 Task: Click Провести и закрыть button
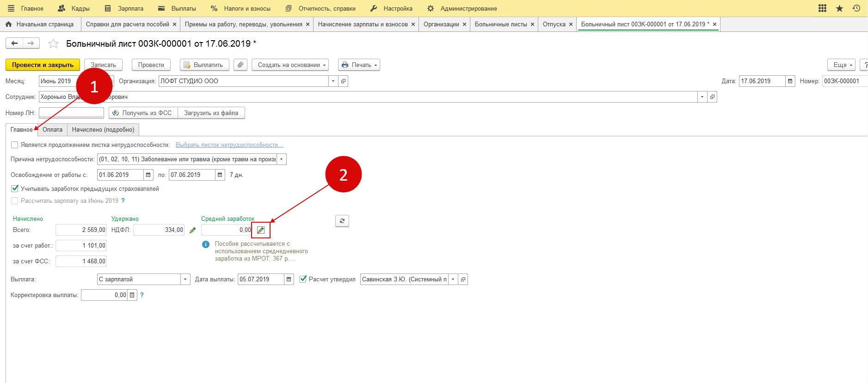click(x=43, y=65)
